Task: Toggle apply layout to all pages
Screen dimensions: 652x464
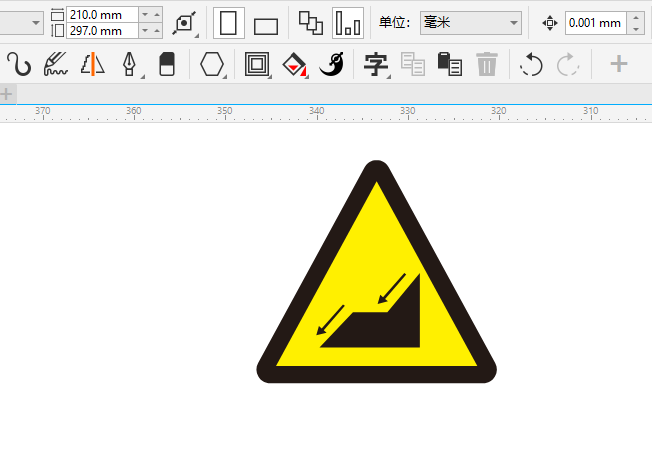Action: pos(311,23)
